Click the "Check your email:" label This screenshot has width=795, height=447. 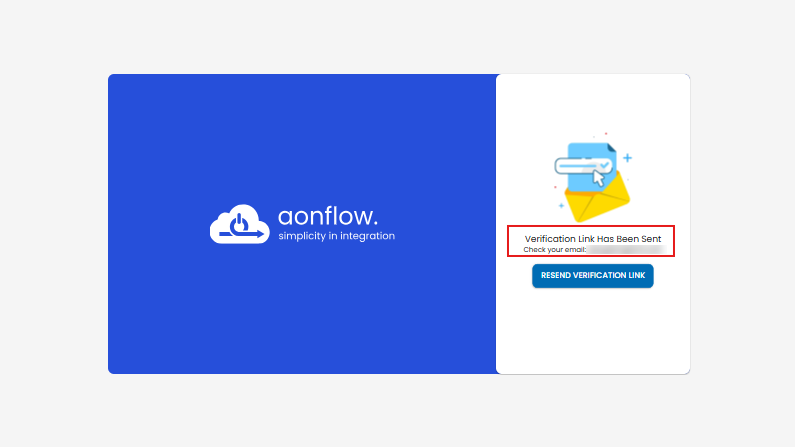tap(546, 249)
